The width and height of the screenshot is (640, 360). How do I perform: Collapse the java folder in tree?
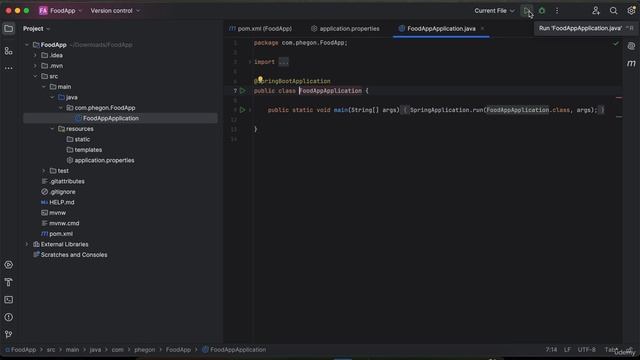pyautogui.click(x=52, y=98)
